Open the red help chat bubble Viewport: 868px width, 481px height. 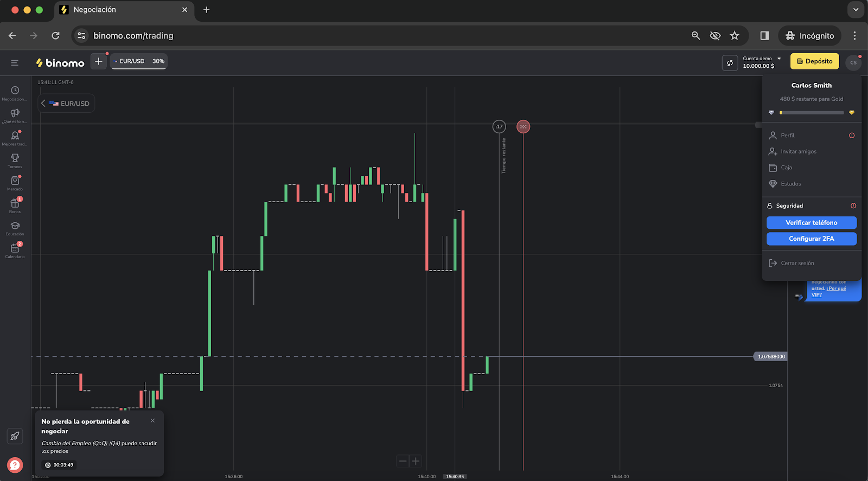pyautogui.click(x=15, y=465)
